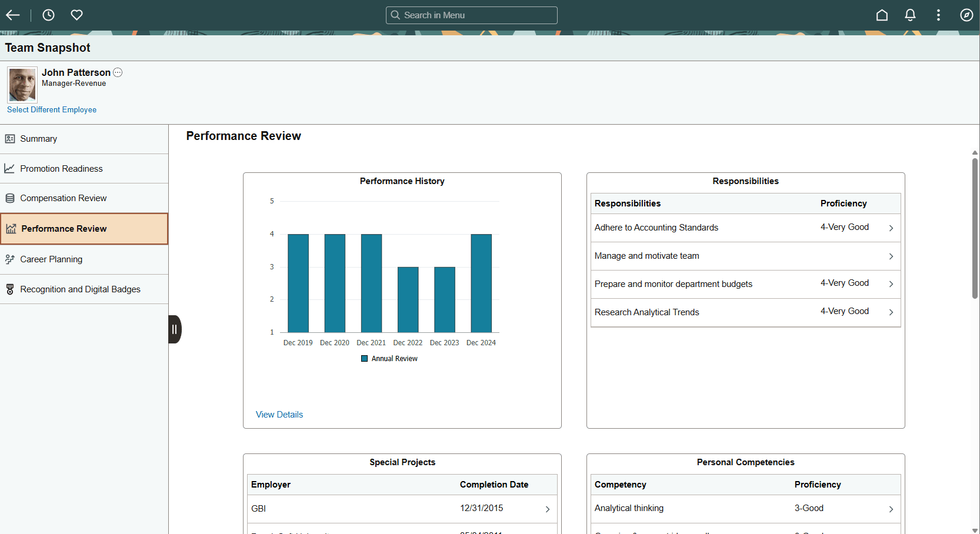Image resolution: width=980 pixels, height=534 pixels.
Task: Click the search magnifier icon
Action: click(x=395, y=15)
